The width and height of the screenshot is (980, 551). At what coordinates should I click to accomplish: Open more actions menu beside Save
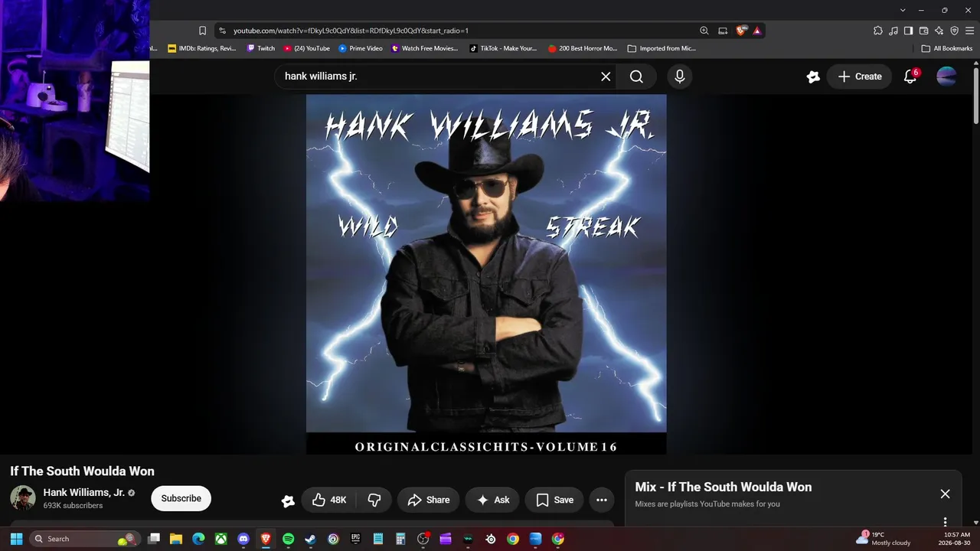click(602, 500)
